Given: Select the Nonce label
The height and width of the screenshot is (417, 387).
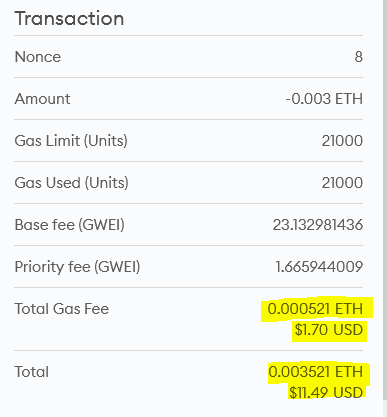Looking at the screenshot, I should point(38,57).
